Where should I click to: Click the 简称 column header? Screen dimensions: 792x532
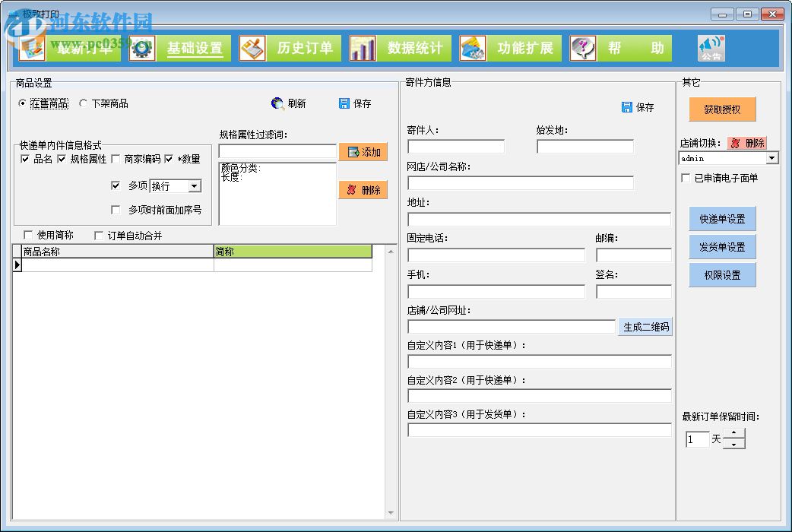(293, 252)
